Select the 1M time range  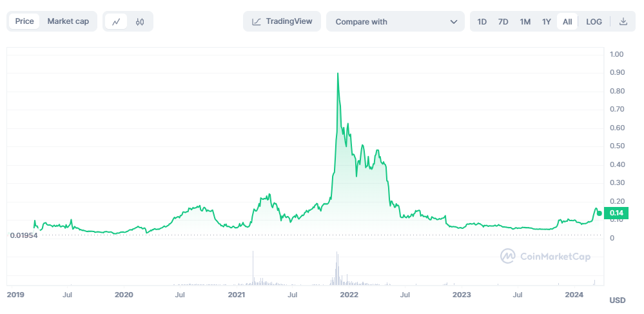click(x=525, y=21)
